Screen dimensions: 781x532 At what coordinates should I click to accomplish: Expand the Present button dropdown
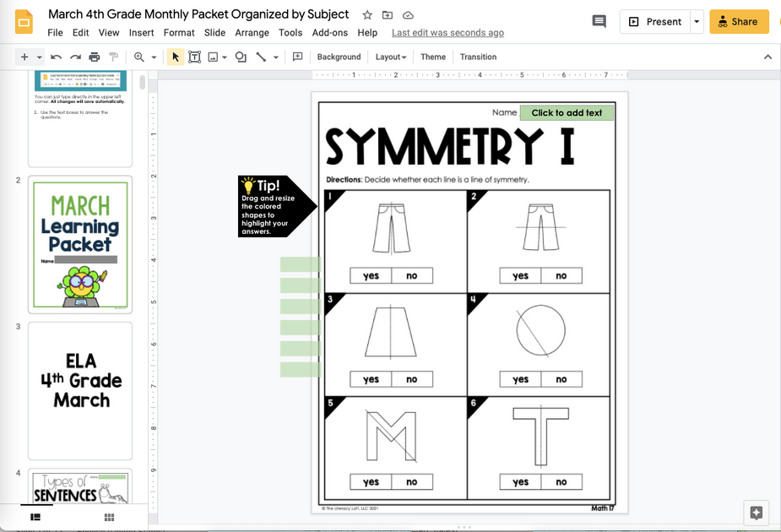(696, 21)
